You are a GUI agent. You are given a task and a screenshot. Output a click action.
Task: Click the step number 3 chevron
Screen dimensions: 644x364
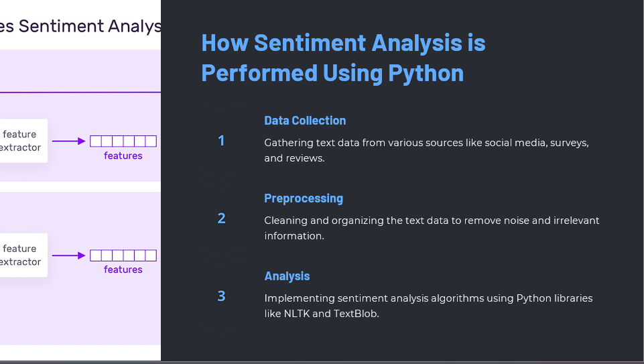[x=221, y=296]
